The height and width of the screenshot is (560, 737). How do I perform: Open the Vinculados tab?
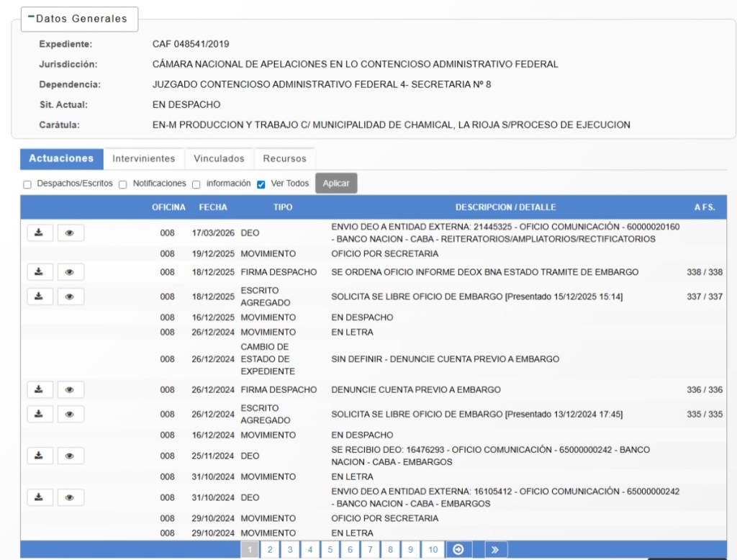[219, 158]
